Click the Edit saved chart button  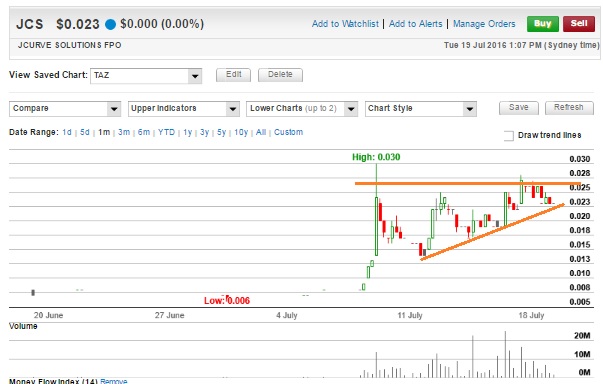pos(233,75)
